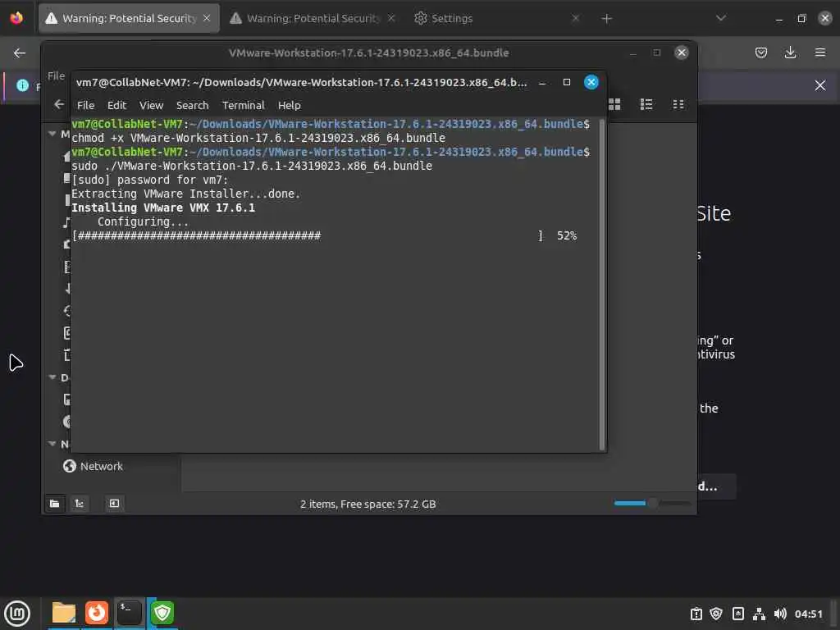840x630 pixels.
Task: Switch to the Settings tab
Action: tap(497, 18)
